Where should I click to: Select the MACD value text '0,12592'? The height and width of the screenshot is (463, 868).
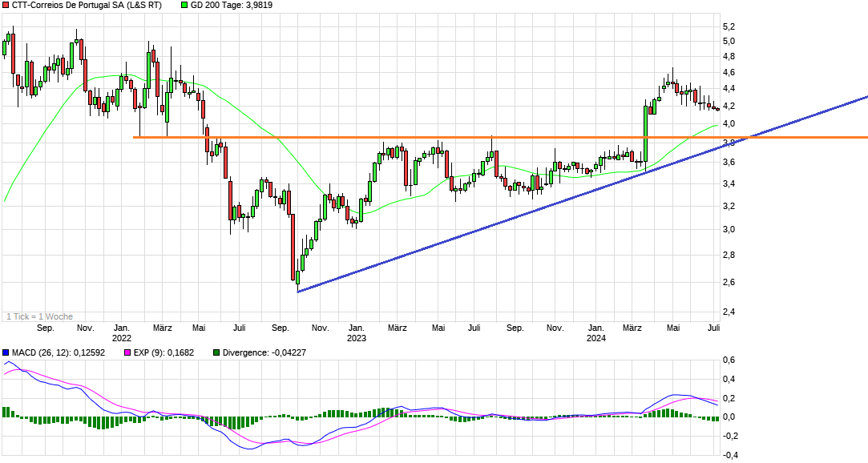91,352
